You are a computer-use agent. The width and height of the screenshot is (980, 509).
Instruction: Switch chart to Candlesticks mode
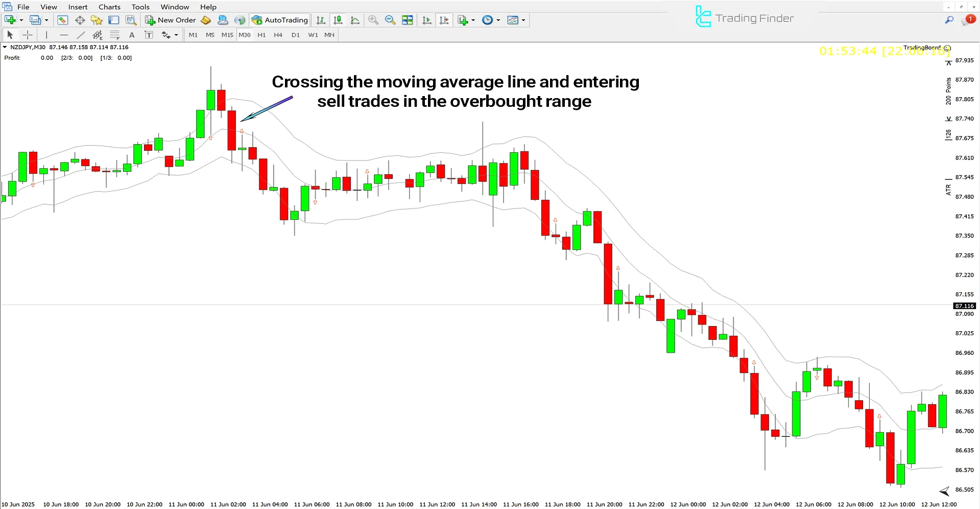tap(338, 20)
